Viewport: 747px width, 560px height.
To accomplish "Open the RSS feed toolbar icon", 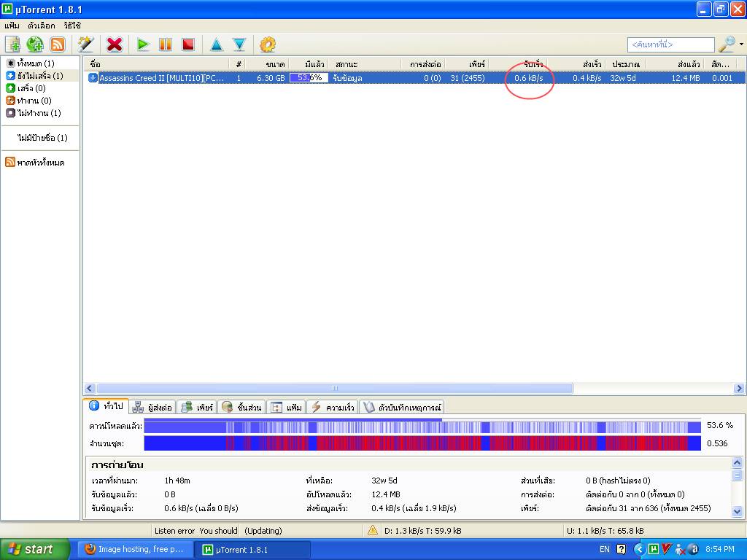I will (58, 44).
